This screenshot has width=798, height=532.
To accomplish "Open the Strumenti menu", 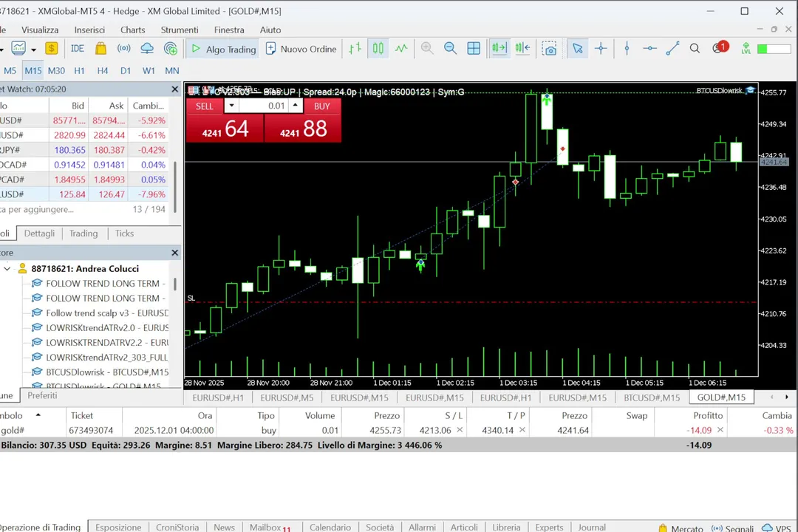I will (180, 30).
